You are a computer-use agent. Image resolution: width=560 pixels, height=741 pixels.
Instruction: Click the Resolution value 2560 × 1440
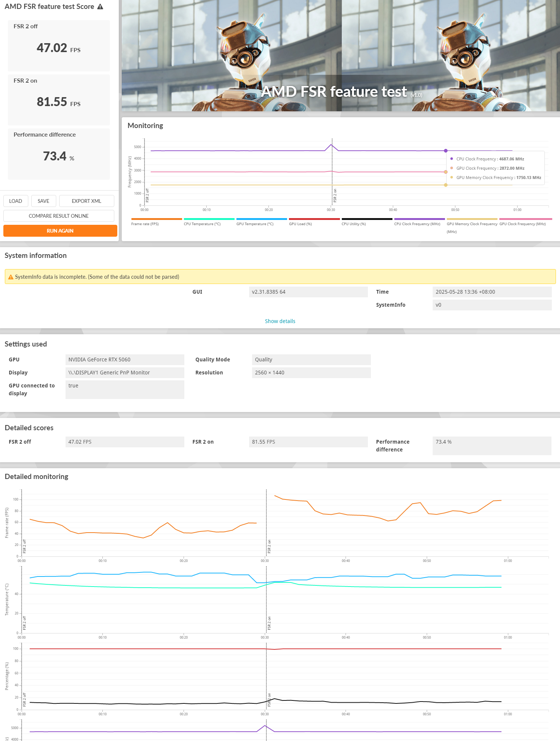point(311,373)
